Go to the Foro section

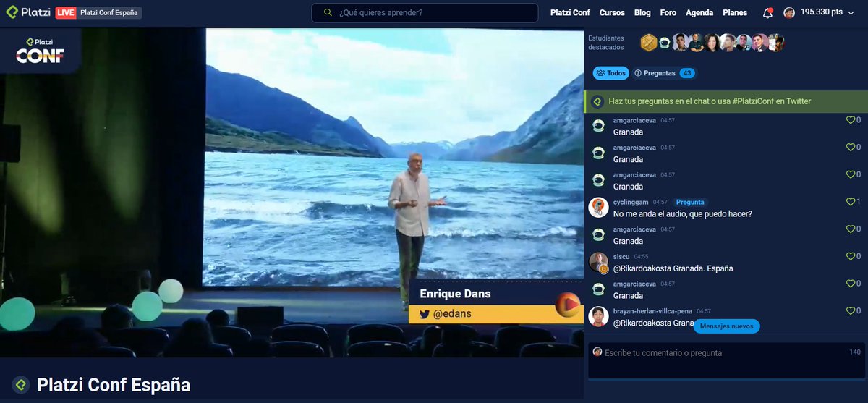click(668, 13)
